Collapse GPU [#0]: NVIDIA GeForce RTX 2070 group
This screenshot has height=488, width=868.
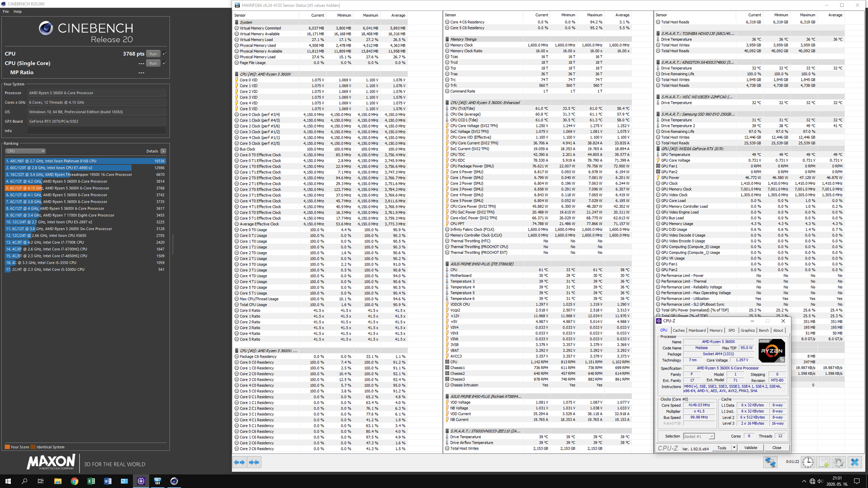[658, 149]
